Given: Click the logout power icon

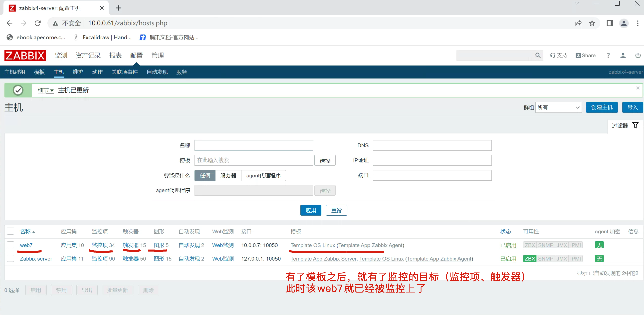Looking at the screenshot, I should coord(638,55).
